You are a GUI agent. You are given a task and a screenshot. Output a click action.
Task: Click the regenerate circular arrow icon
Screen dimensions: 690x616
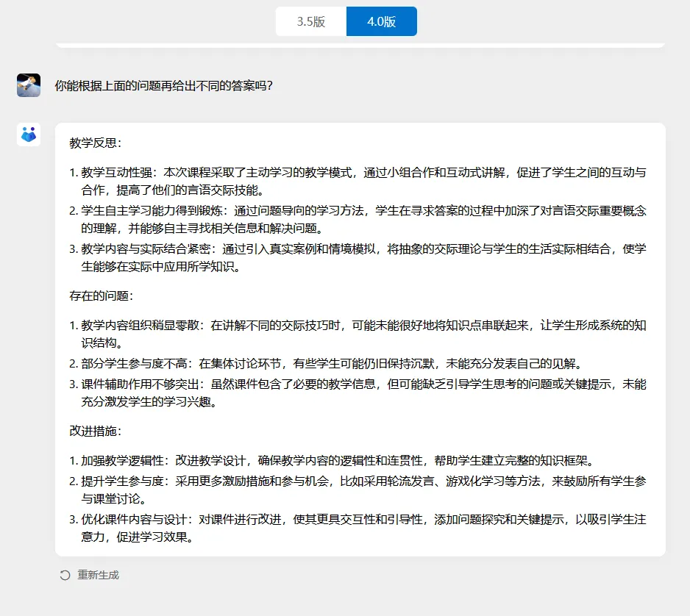(65, 575)
